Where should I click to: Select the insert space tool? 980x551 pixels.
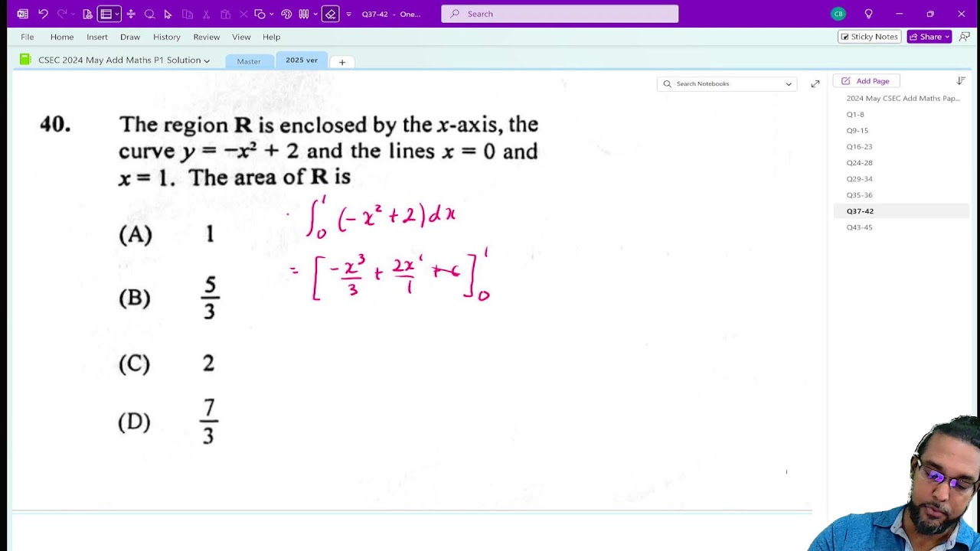click(131, 14)
